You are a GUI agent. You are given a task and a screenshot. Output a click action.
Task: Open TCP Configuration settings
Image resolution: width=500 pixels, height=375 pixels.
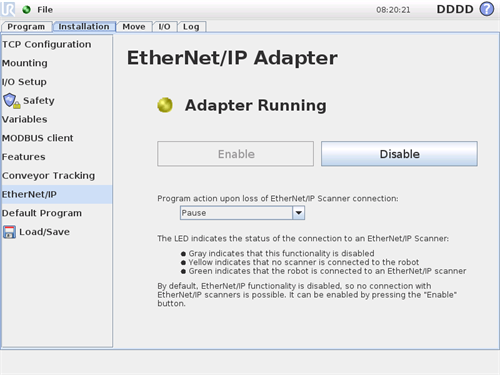[x=57, y=44]
